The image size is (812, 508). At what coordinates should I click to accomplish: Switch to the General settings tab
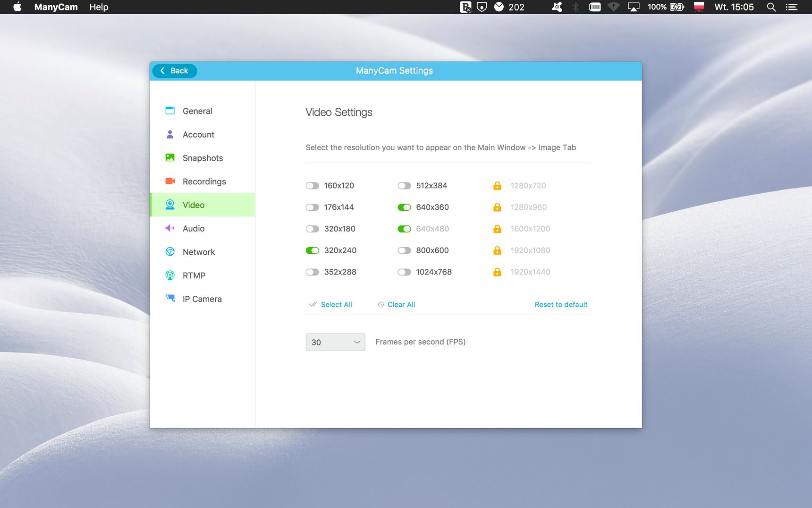coord(202,111)
